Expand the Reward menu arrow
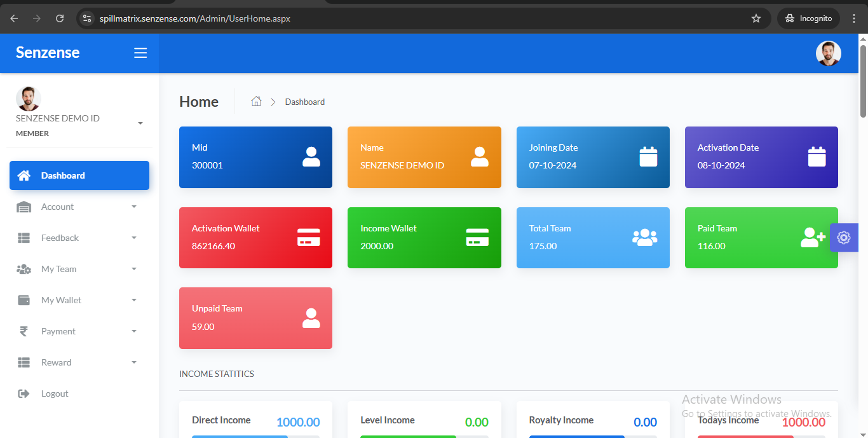This screenshot has width=868, height=438. [134, 362]
